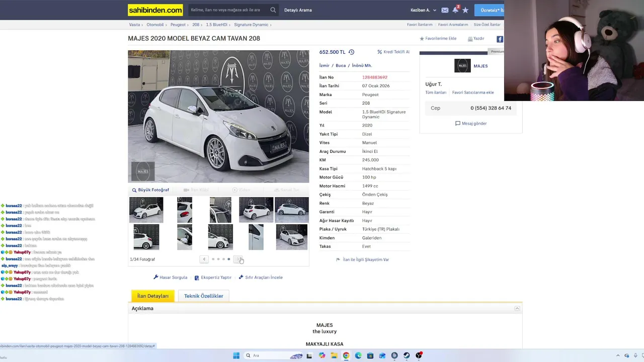
Task: Expand Peugeot breadcrumb chevron
Action: [x=189, y=25]
